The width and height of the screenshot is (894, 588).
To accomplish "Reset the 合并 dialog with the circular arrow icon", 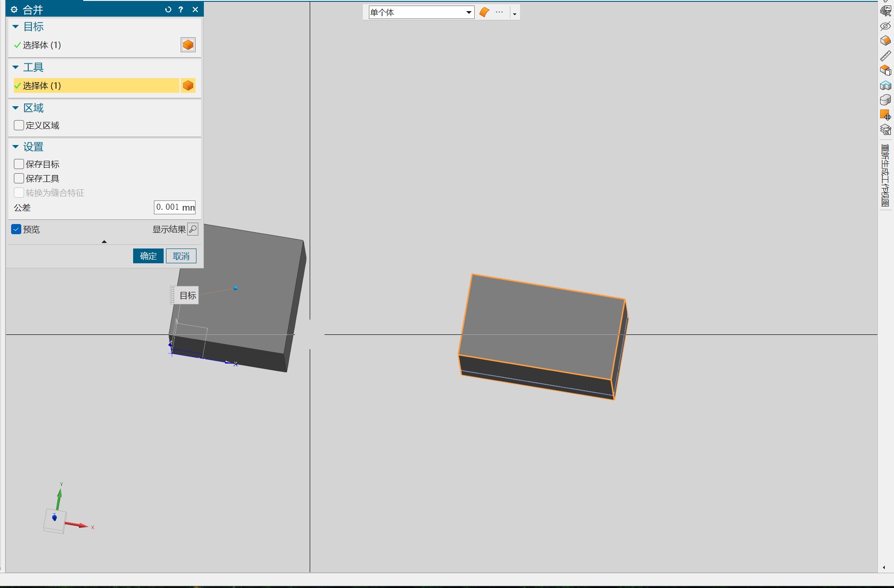I will click(x=168, y=10).
